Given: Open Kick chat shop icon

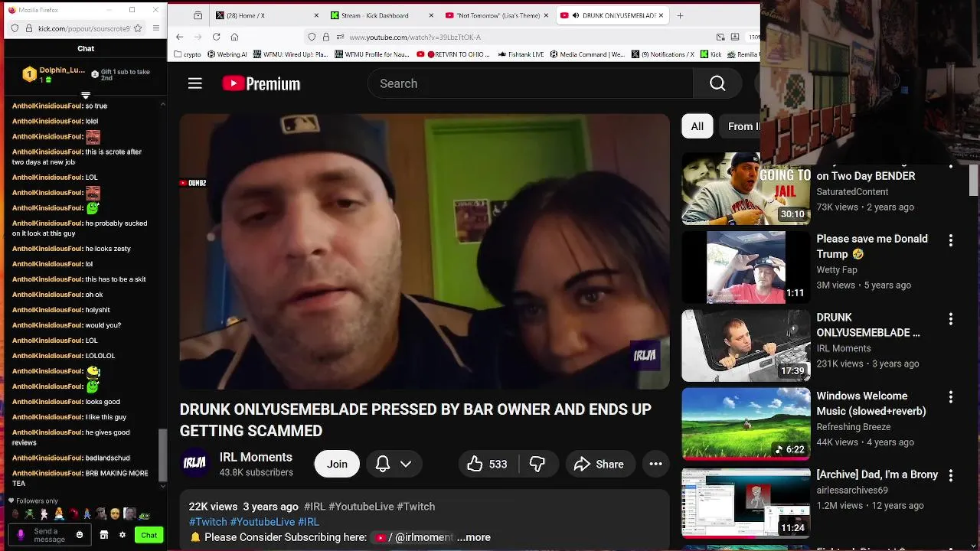Looking at the screenshot, I should pyautogui.click(x=104, y=535).
